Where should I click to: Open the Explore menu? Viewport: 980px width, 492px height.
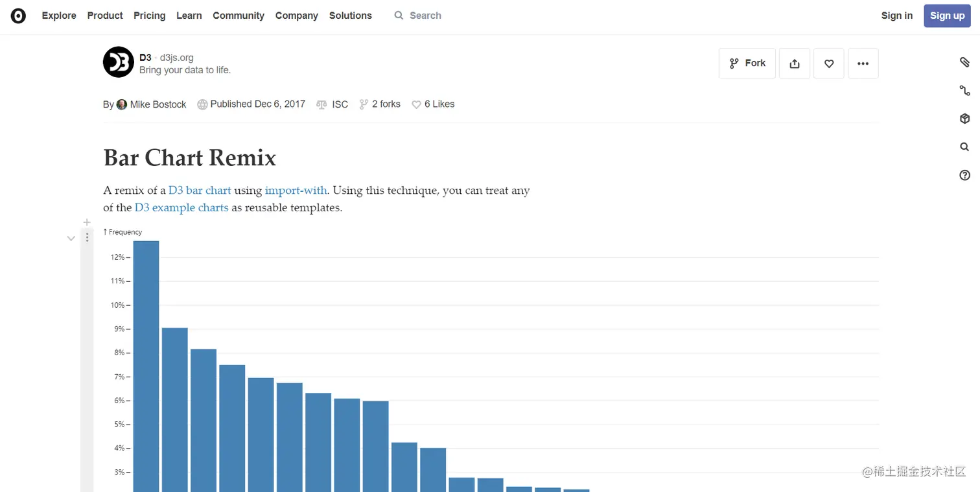click(59, 16)
